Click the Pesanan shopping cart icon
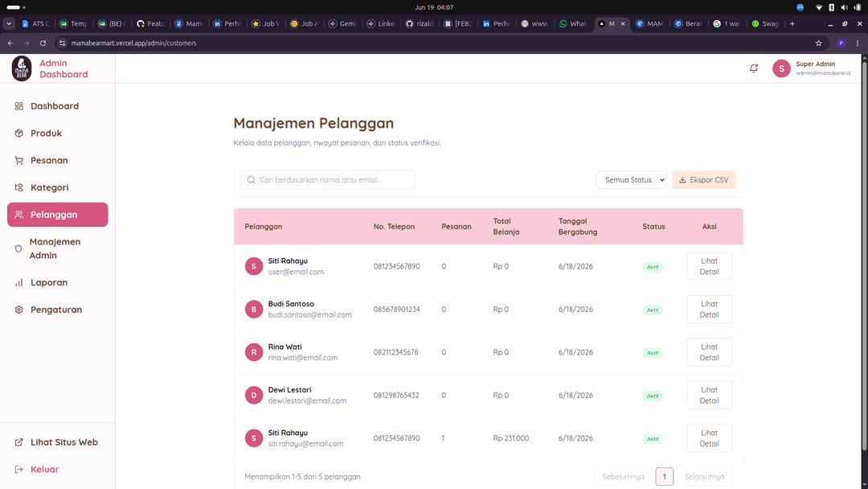Screen dimensions: 868x489 point(18,160)
